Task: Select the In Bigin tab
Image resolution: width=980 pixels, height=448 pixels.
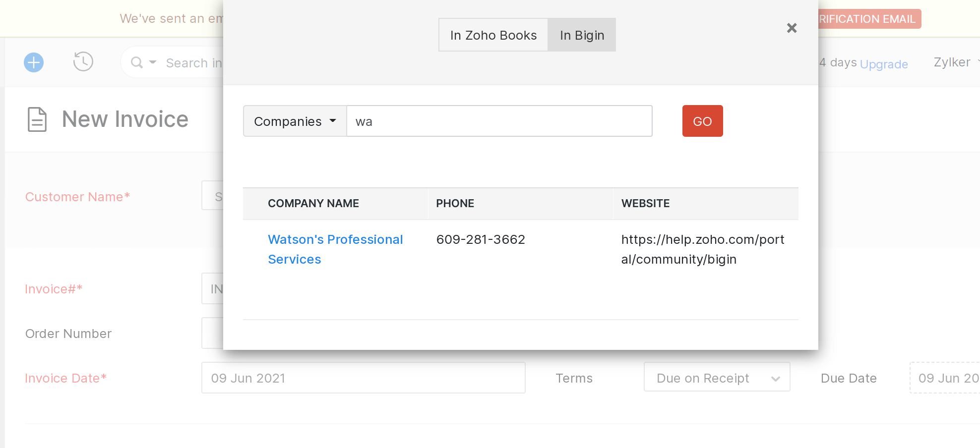Action: 582,35
